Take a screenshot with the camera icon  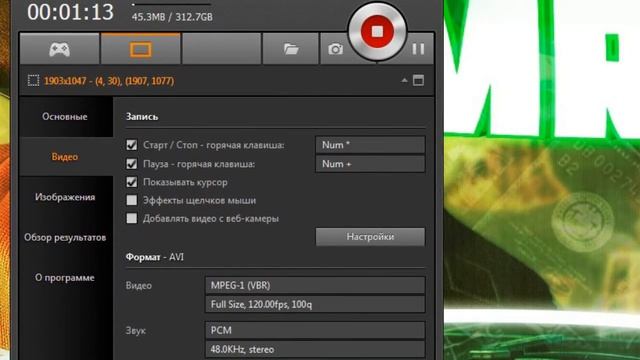tap(335, 49)
